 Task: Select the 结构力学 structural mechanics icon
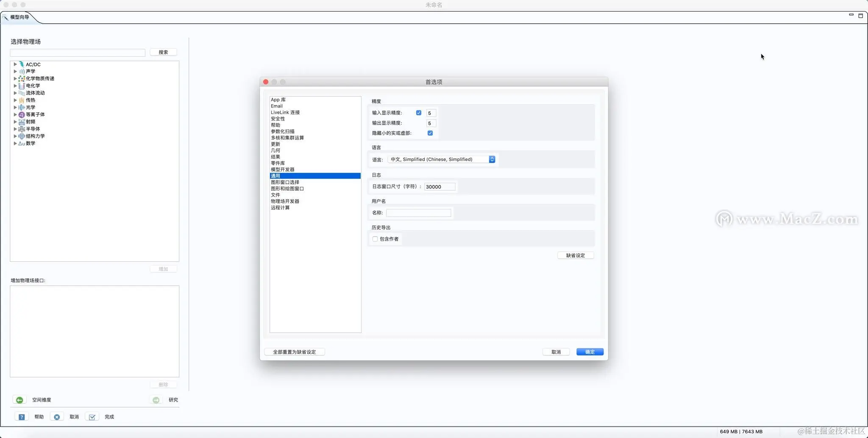click(x=21, y=136)
